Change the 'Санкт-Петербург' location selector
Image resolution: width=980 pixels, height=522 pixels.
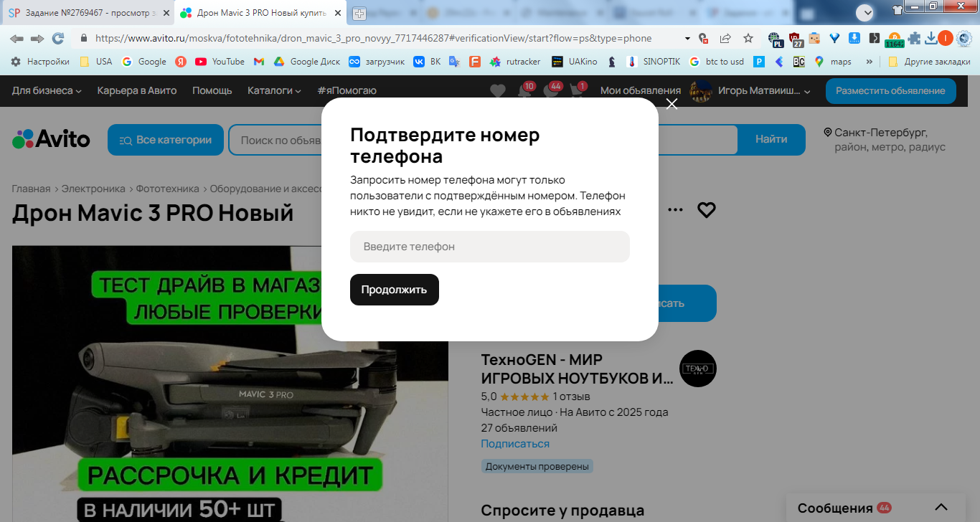click(885, 140)
